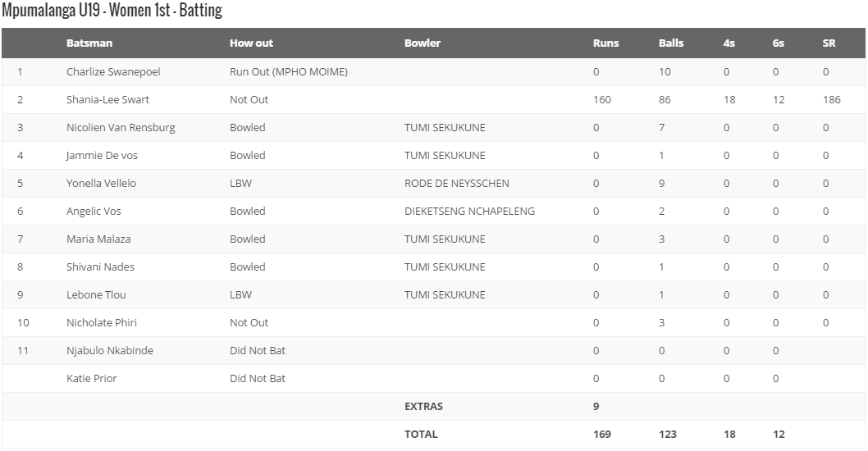Click Yonella Vellelo in batting list
The width and height of the screenshot is (868, 451).
tap(101, 184)
